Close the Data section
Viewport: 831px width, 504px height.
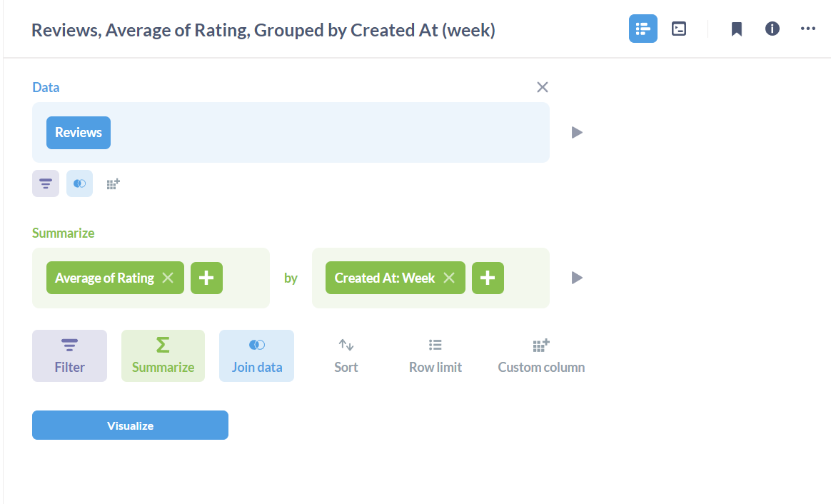pyautogui.click(x=542, y=86)
